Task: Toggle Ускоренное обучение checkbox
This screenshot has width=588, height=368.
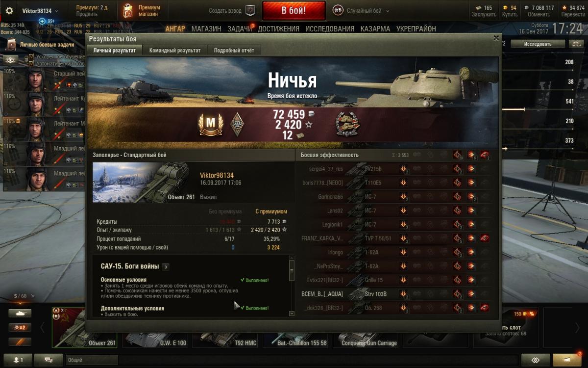Action: tap(31, 57)
